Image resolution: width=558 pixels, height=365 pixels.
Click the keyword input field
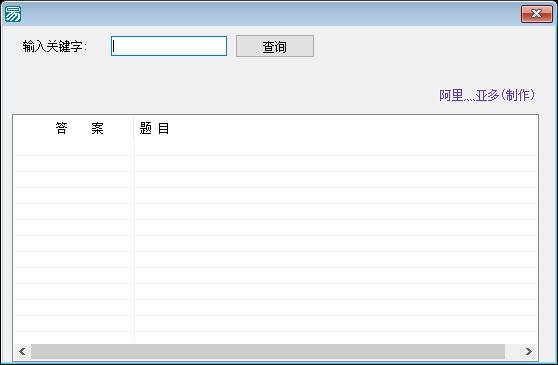tap(169, 46)
